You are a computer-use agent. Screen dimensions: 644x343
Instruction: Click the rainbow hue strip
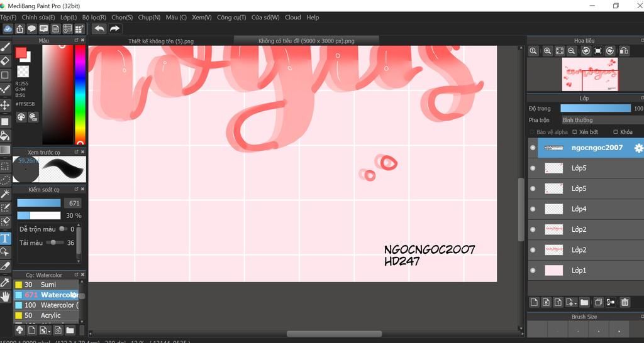click(x=80, y=94)
